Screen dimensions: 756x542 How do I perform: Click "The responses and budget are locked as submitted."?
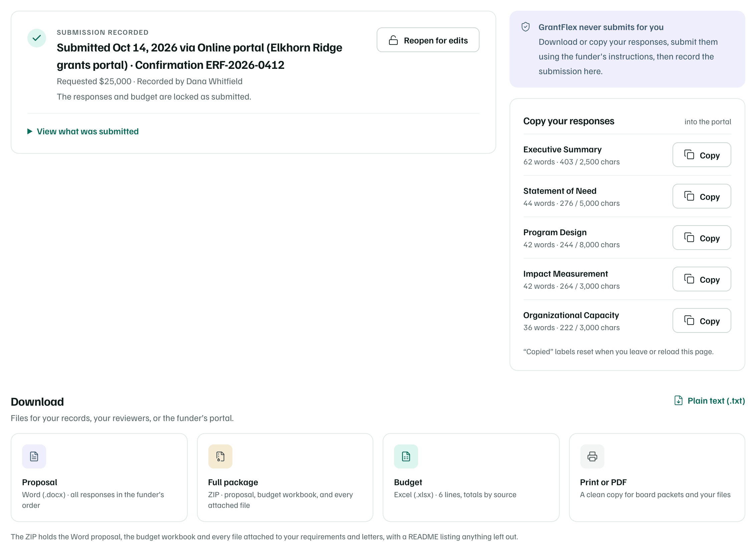click(154, 97)
